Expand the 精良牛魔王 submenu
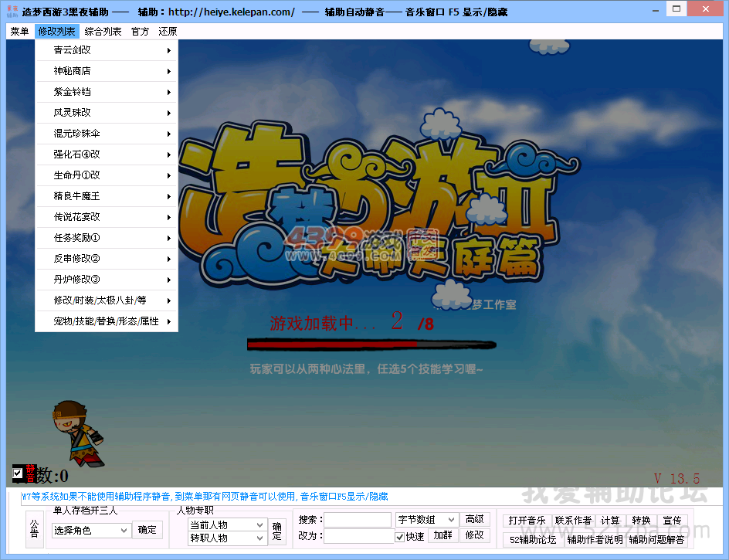 tap(107, 196)
